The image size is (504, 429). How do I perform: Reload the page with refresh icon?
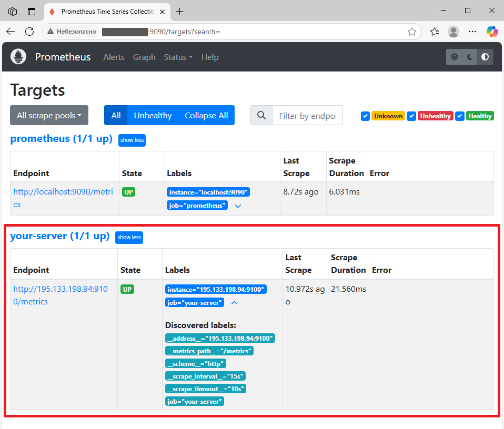coord(29,32)
